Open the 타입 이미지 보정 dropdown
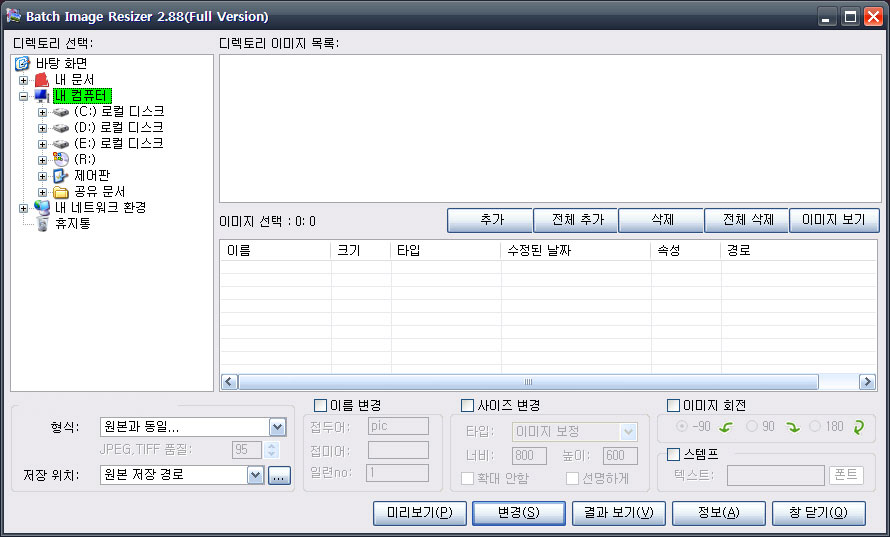 click(628, 432)
